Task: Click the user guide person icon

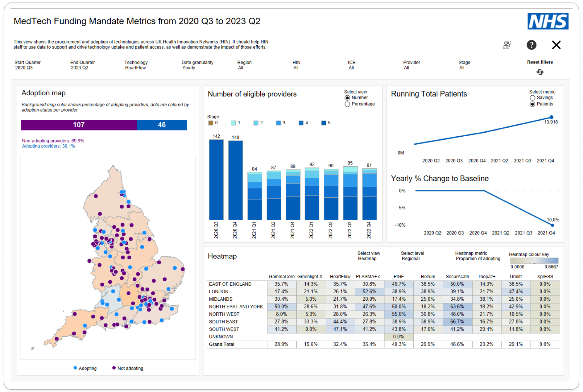Action: click(507, 45)
